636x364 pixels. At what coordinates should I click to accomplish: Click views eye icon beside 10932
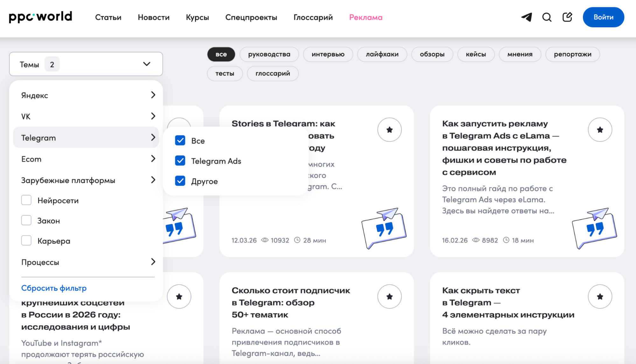265,240
